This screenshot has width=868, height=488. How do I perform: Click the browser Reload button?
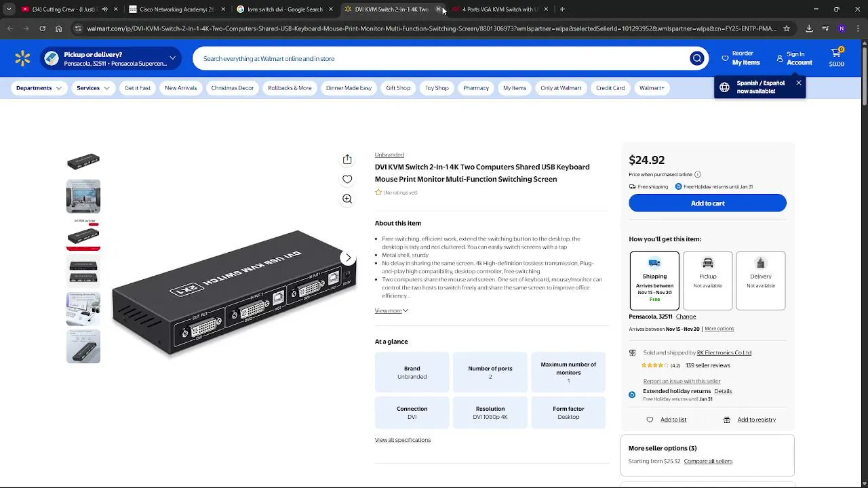(42, 28)
